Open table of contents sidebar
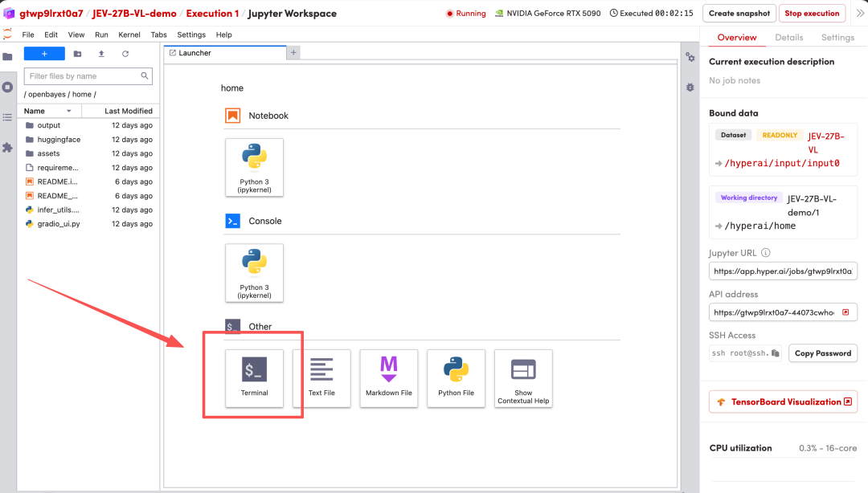Viewport: 868px width, 493px height. point(8,117)
